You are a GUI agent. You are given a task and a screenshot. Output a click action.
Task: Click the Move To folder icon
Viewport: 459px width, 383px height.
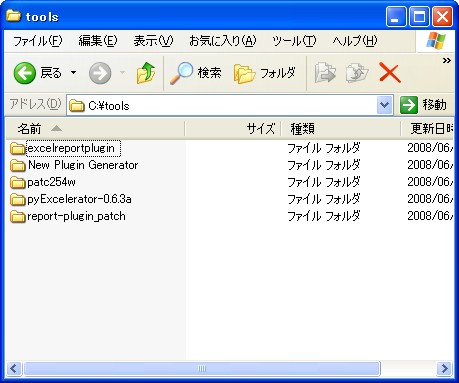tap(325, 73)
